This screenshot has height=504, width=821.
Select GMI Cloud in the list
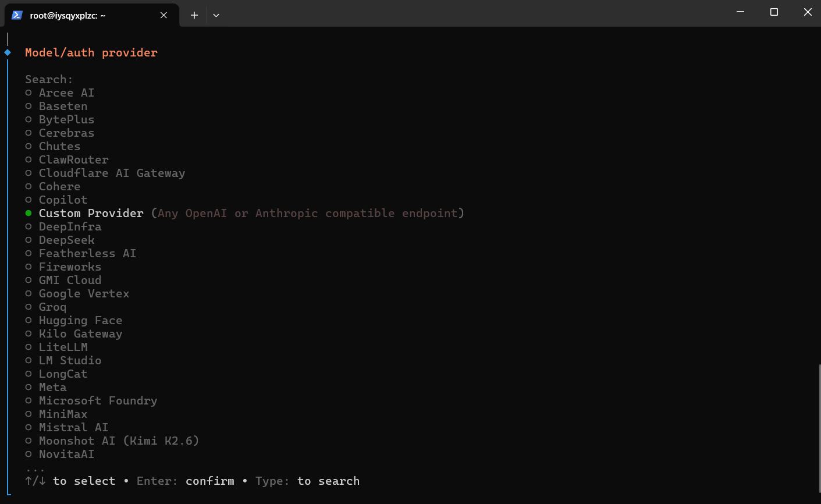click(x=63, y=280)
